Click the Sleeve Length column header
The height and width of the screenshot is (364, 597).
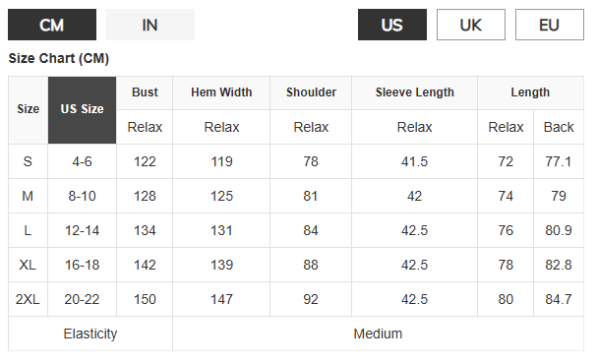click(x=415, y=92)
